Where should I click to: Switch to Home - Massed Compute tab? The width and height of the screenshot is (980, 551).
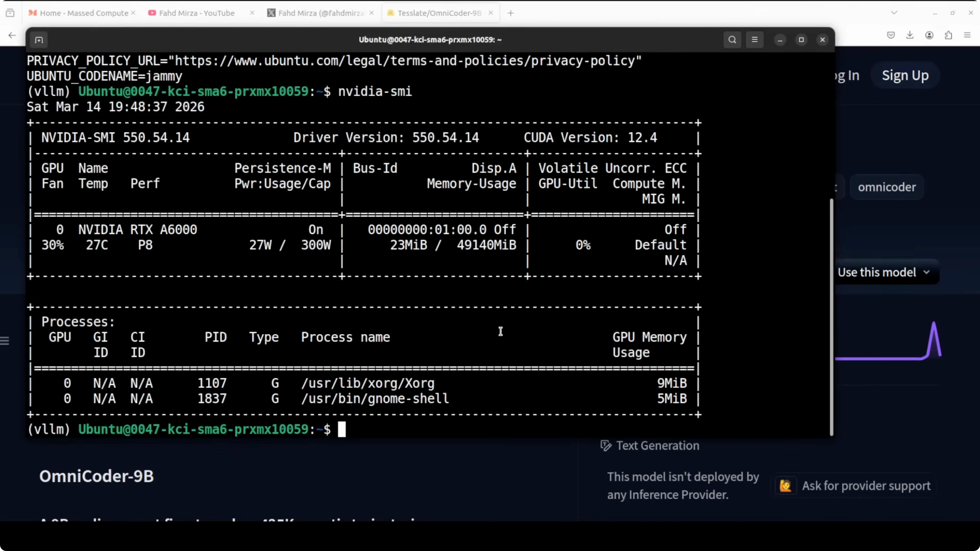(x=84, y=13)
